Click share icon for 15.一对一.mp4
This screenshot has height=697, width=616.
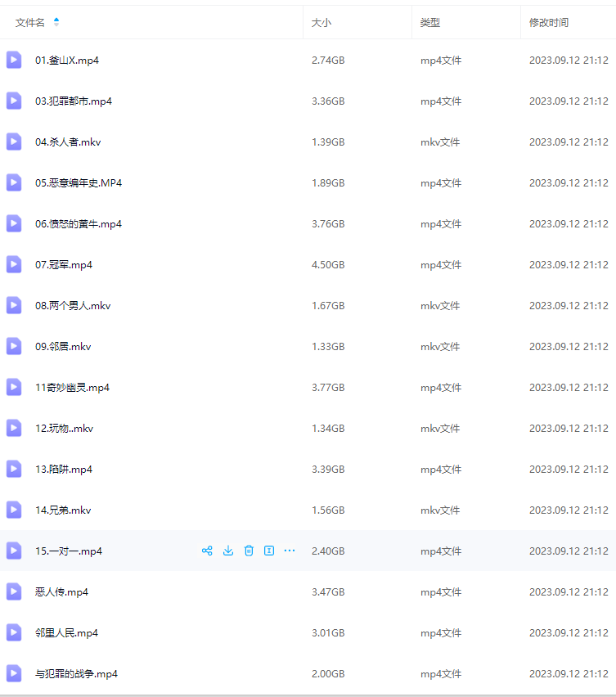(207, 551)
